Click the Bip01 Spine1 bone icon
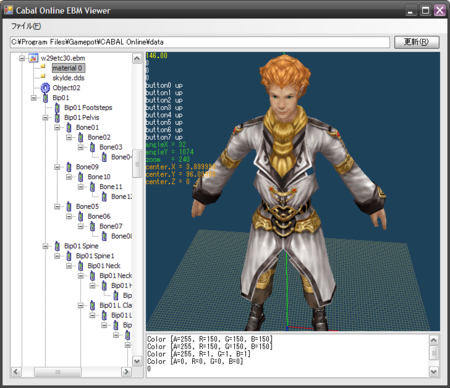450x388 pixels. (x=69, y=256)
